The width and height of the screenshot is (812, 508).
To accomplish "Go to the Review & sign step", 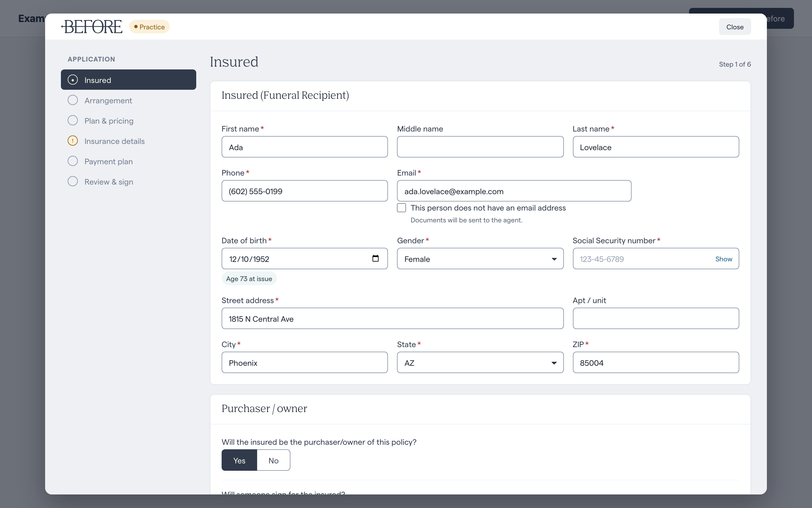I will point(129,181).
